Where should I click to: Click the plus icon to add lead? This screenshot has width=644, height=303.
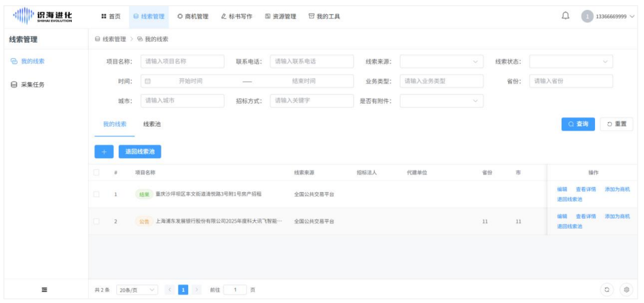pos(104,151)
